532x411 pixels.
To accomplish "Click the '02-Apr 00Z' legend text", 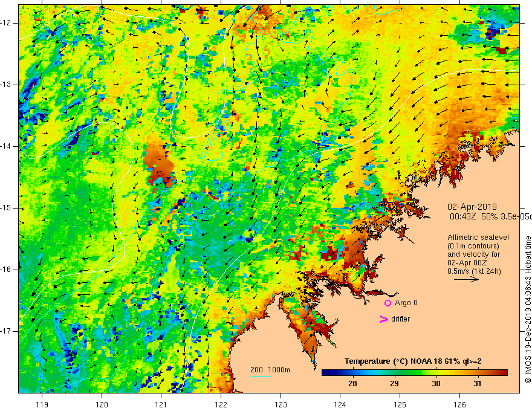I will (467, 263).
